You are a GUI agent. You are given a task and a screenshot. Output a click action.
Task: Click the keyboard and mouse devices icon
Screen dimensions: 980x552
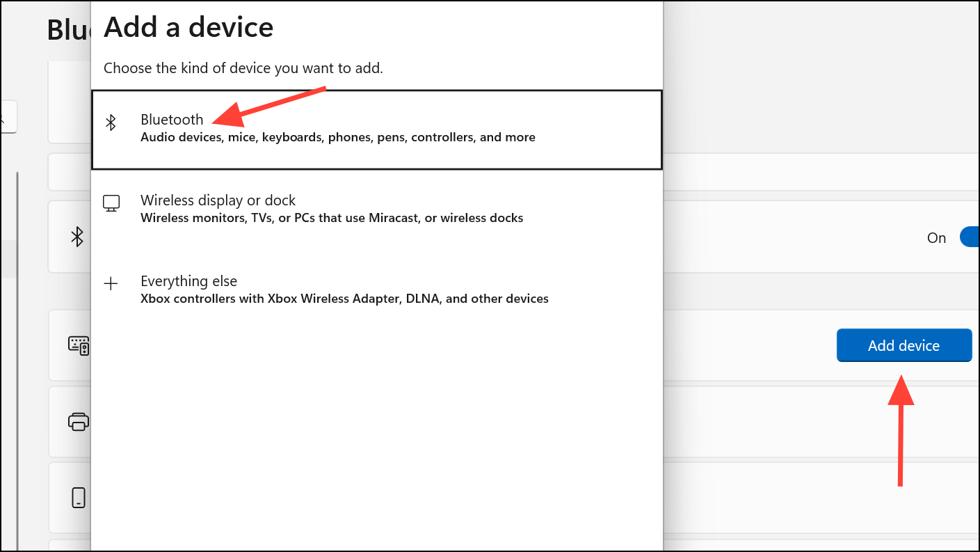point(79,345)
